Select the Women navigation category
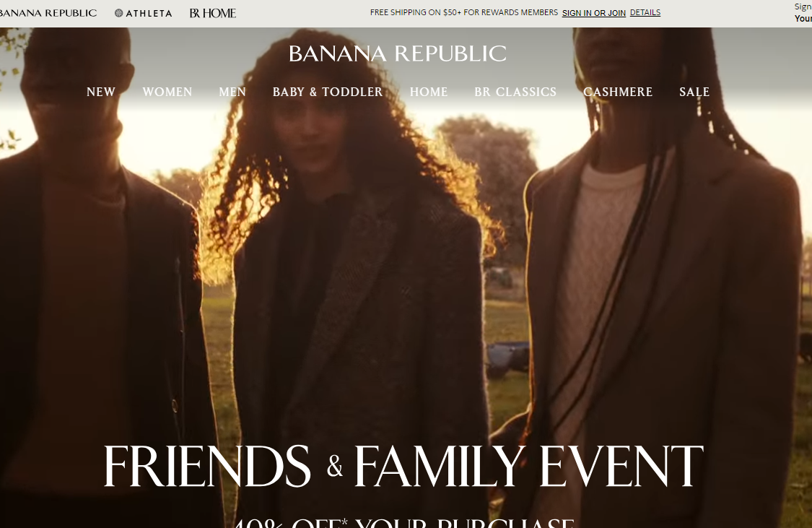812x528 pixels. 167,92
